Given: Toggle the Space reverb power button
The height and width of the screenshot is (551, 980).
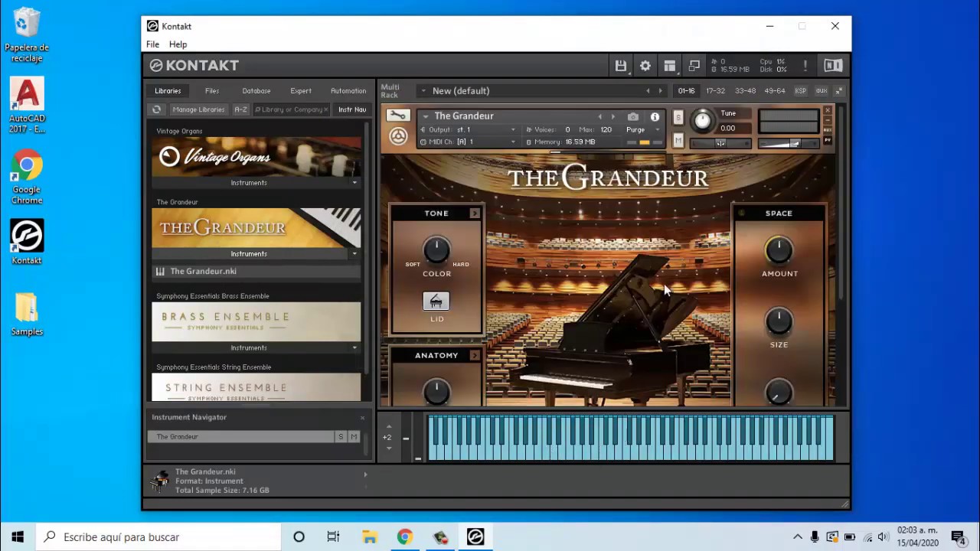Looking at the screenshot, I should pos(740,213).
